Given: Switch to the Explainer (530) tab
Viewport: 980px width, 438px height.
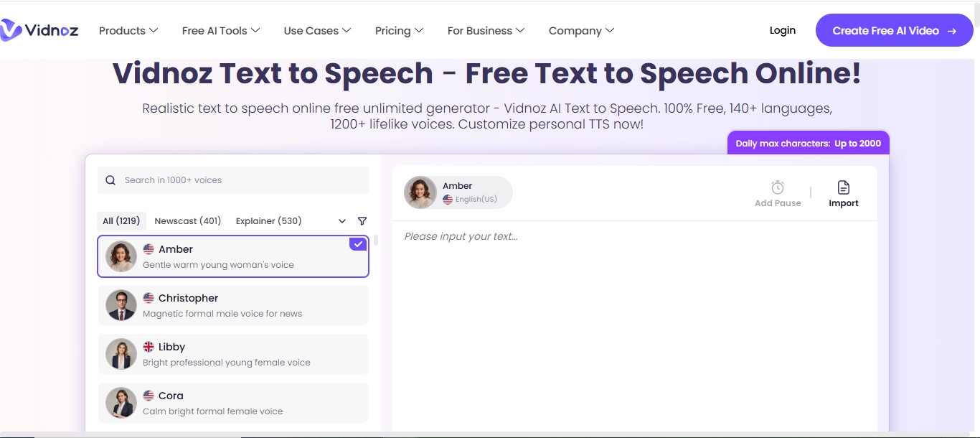Looking at the screenshot, I should coord(268,221).
